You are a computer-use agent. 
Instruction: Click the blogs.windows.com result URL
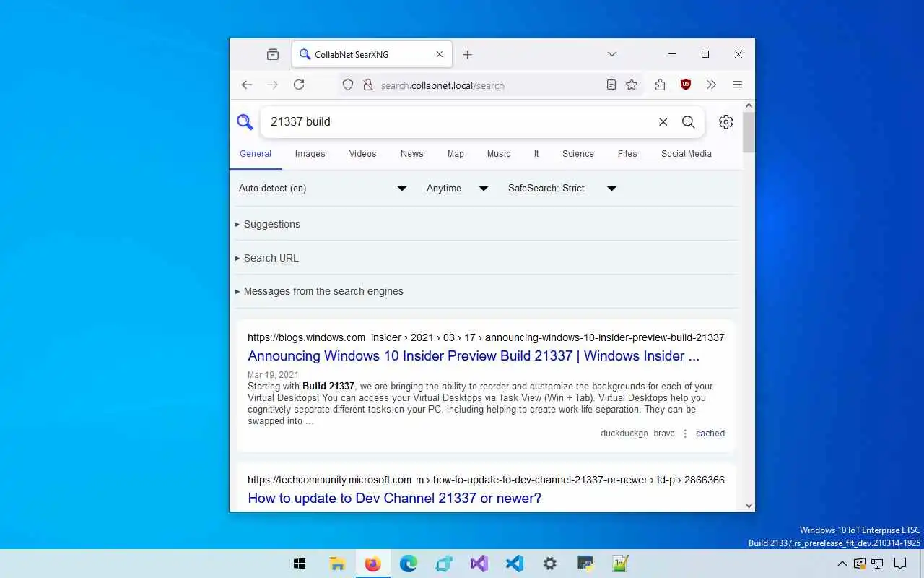coord(486,337)
